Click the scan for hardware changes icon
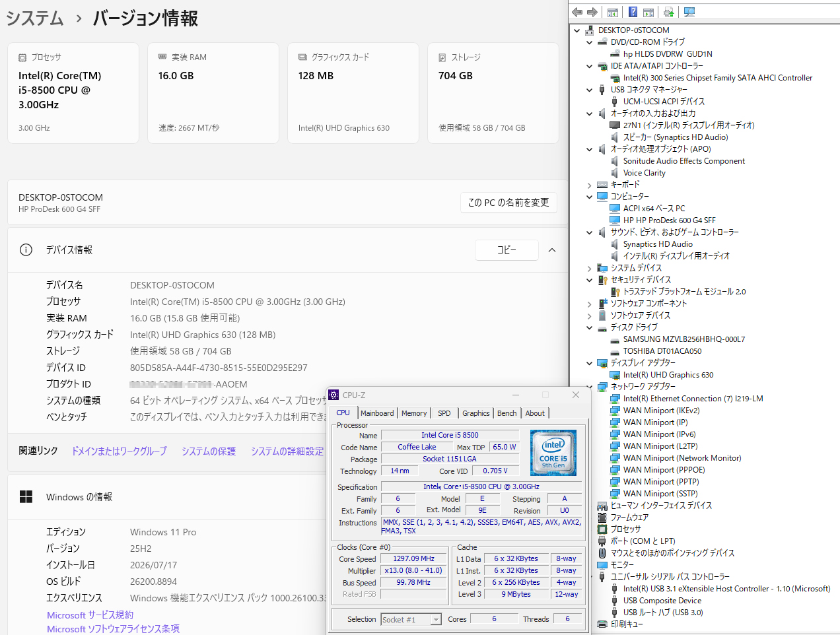 tap(689, 12)
